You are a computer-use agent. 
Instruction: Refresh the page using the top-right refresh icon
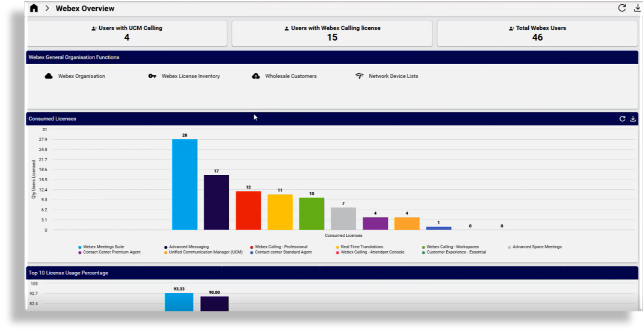622,7
